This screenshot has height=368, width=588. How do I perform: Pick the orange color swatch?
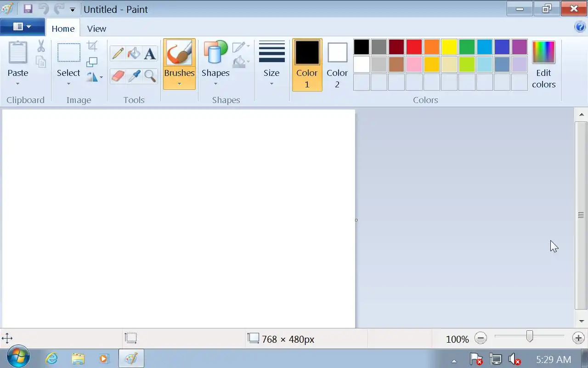click(x=432, y=47)
